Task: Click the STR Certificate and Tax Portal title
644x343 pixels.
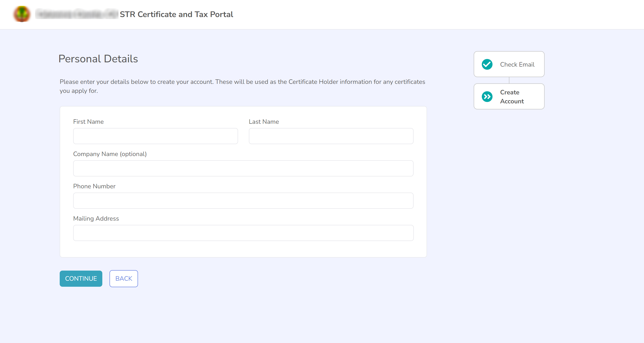Action: click(x=177, y=14)
